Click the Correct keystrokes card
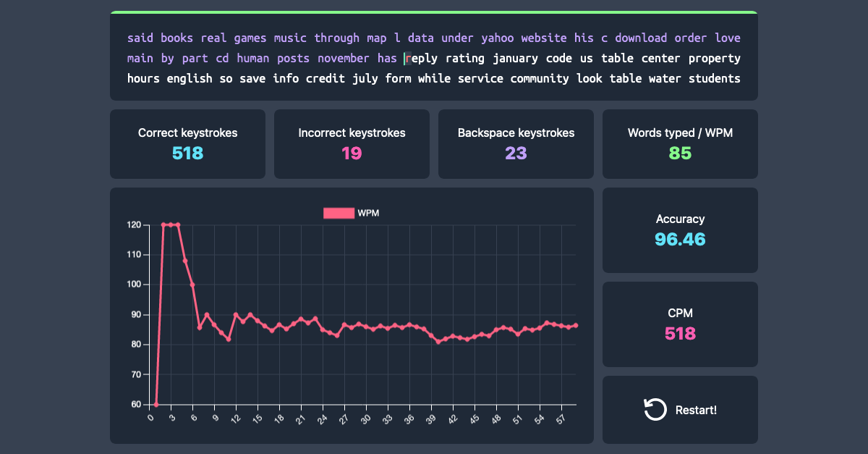868x454 pixels. tap(188, 144)
